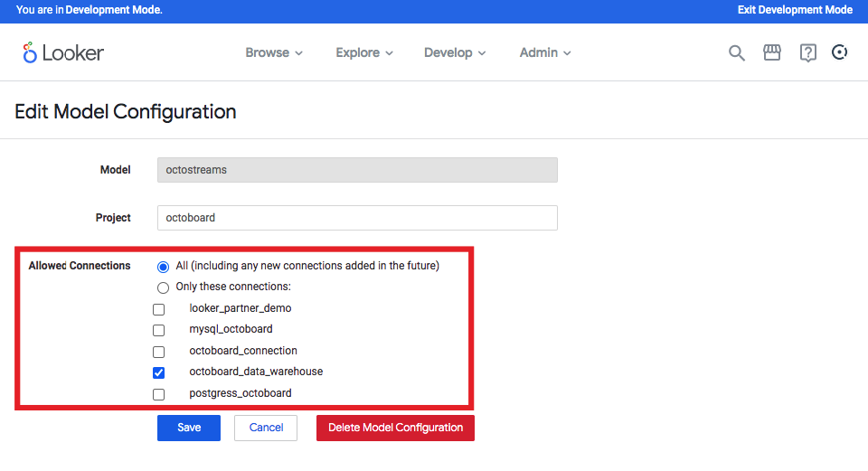Screen dimensions: 868x471
Task: Open the Admin dropdown menu
Action: [x=545, y=52]
